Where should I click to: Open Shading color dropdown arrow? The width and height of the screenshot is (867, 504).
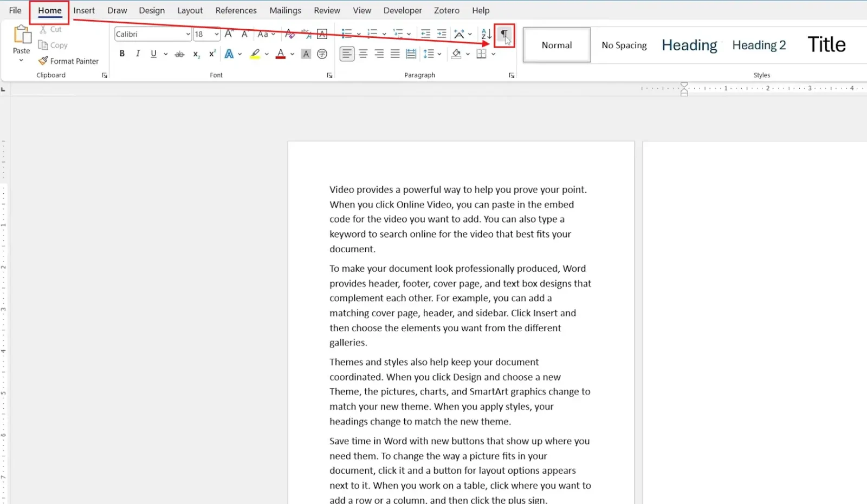tap(468, 54)
